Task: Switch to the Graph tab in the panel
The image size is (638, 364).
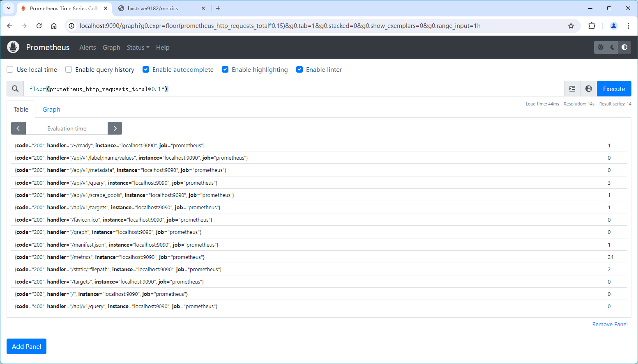Action: point(51,109)
